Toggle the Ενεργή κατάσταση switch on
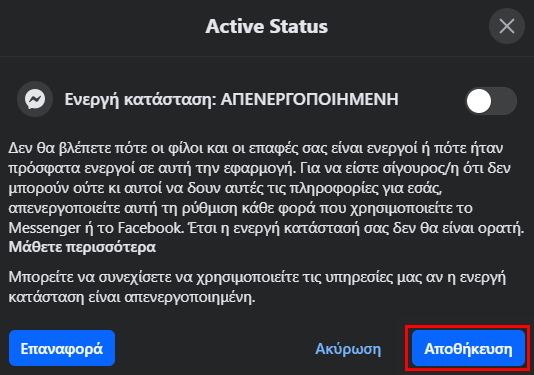 coord(491,101)
